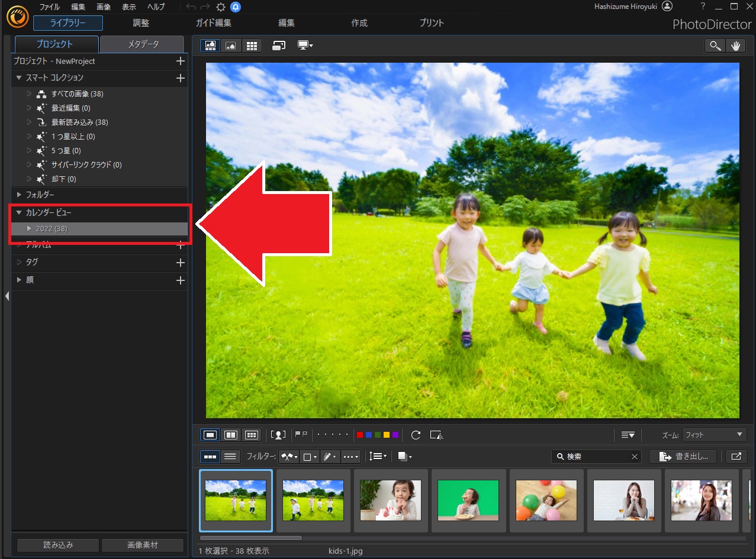This screenshot has width=756, height=559.
Task: Click the share external window icon
Action: coord(736,456)
